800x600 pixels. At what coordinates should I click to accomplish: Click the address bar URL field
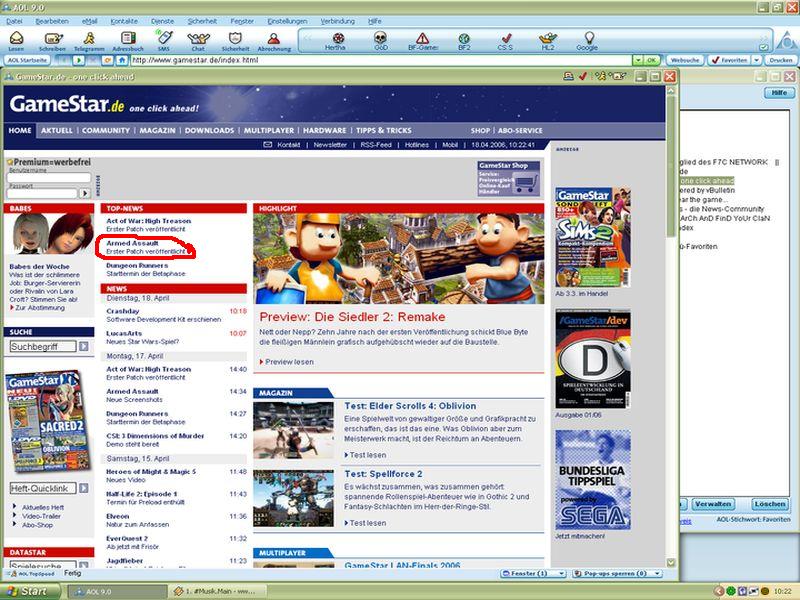pos(381,60)
